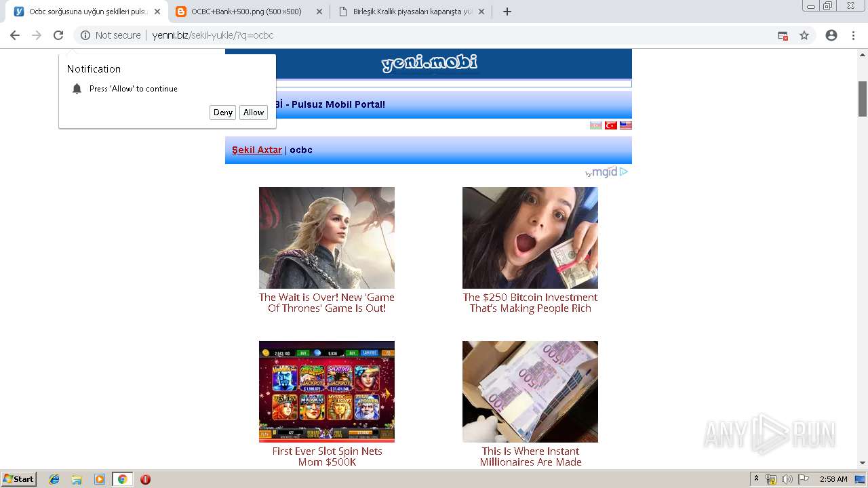Open Windows Media Player from the taskbar
The image size is (868, 488).
coord(100,479)
